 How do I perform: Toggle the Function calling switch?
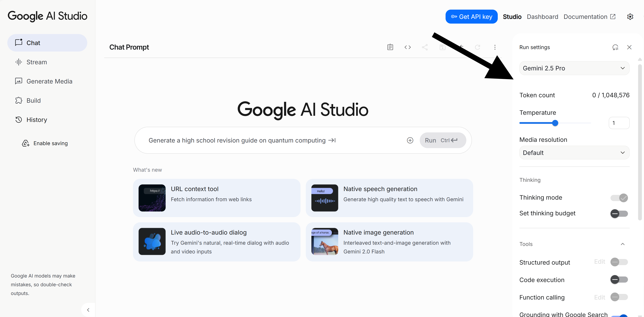click(619, 297)
